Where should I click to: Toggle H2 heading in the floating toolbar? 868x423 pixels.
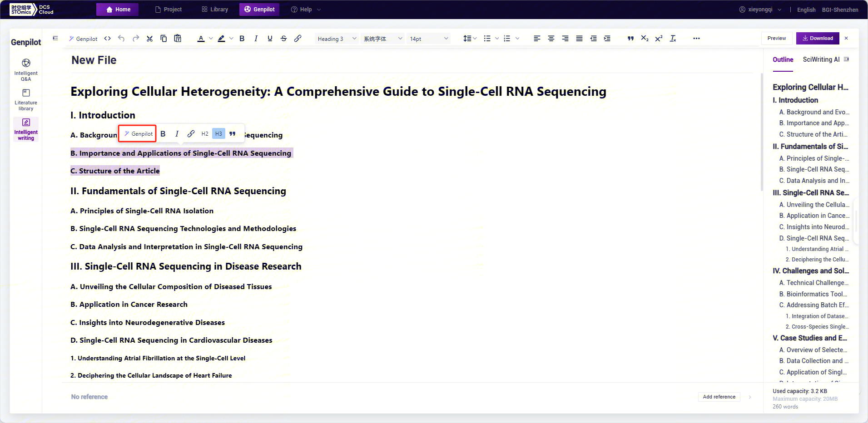(x=205, y=134)
